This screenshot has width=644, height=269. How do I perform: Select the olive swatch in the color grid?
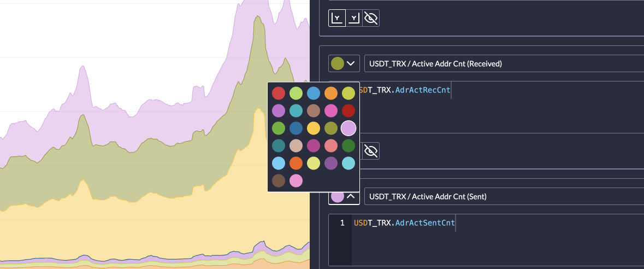pyautogui.click(x=331, y=128)
